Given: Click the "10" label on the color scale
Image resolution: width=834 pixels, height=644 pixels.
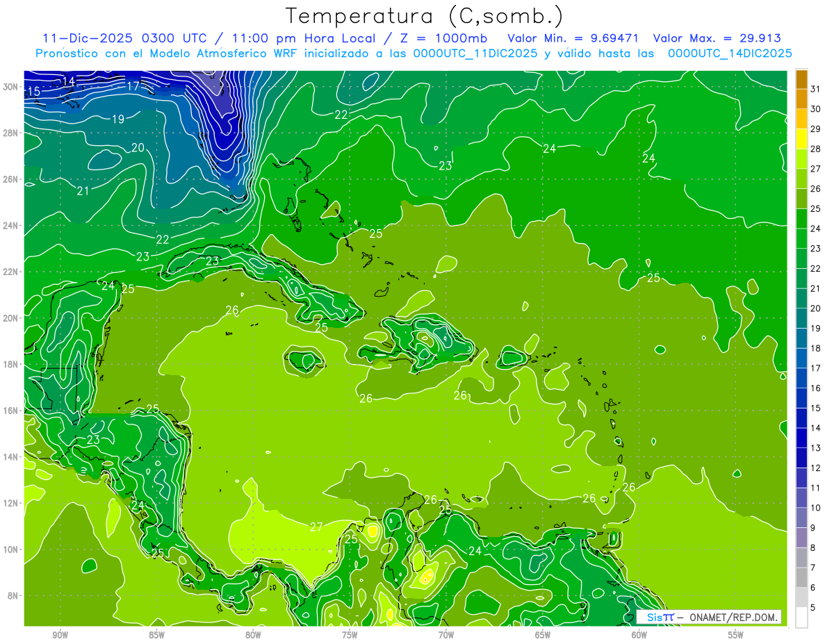Looking at the screenshot, I should click(x=815, y=508).
